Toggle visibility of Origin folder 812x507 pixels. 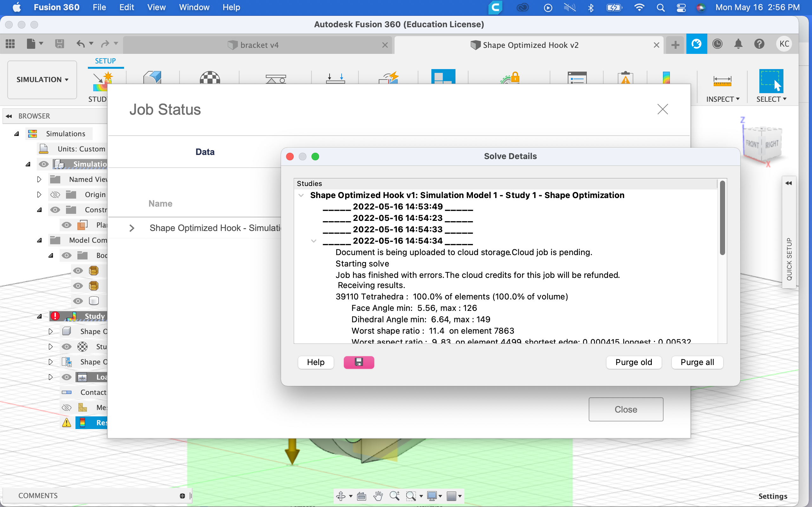(x=55, y=195)
